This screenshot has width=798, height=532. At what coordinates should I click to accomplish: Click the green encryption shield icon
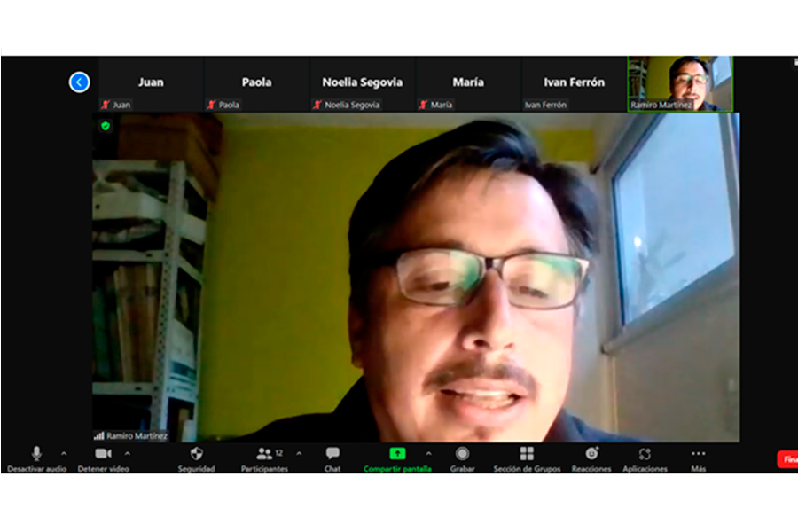point(106,126)
